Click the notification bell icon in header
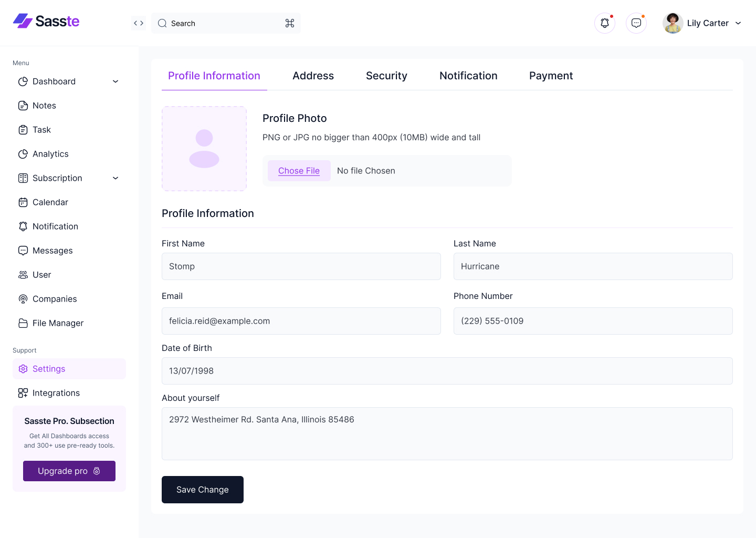The width and height of the screenshot is (756, 538). pos(605,23)
